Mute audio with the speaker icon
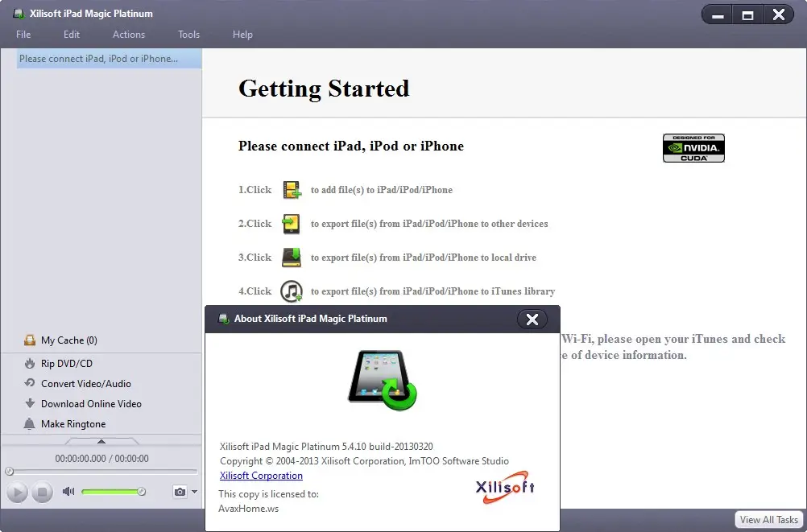This screenshot has width=807, height=532. click(x=68, y=491)
